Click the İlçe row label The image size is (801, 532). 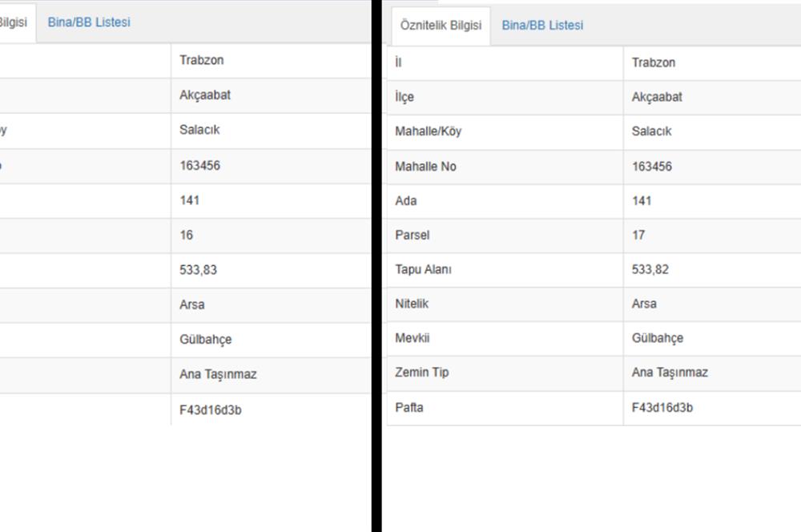[405, 97]
